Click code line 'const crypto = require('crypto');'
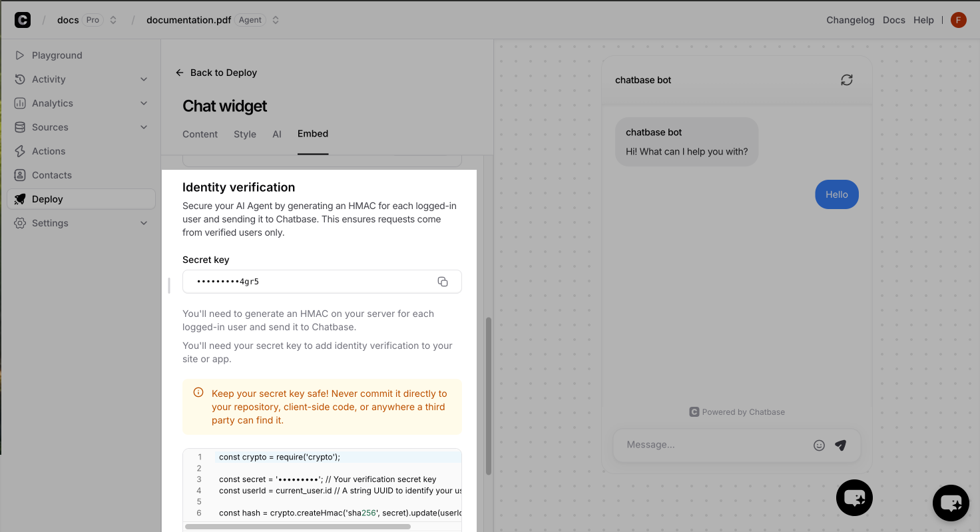Screen dimensions: 980x532 pyautogui.click(x=280, y=457)
